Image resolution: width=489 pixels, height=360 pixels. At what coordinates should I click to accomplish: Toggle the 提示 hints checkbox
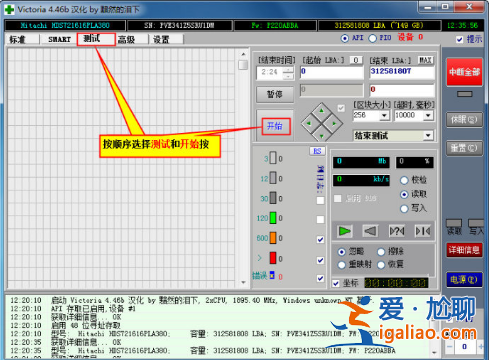coord(460,39)
